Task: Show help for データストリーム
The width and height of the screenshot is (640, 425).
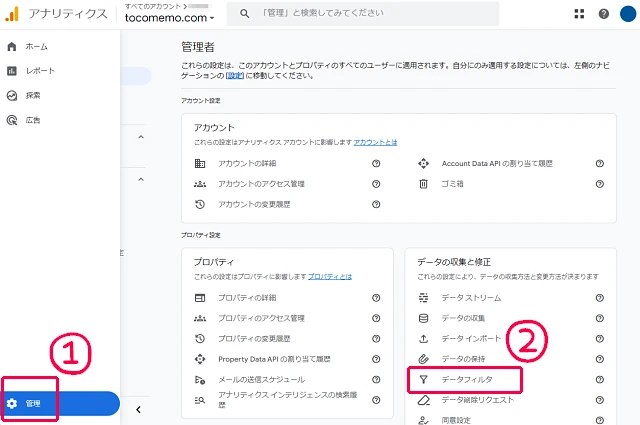Action: tap(600, 298)
